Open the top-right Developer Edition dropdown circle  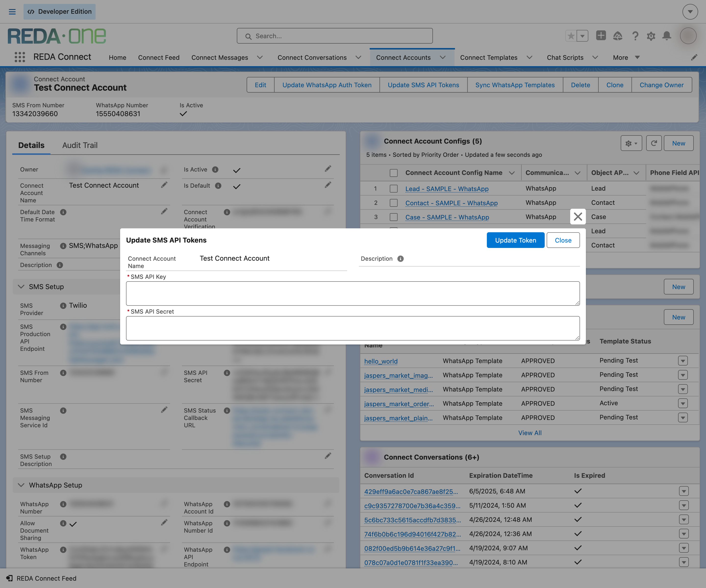(x=690, y=12)
